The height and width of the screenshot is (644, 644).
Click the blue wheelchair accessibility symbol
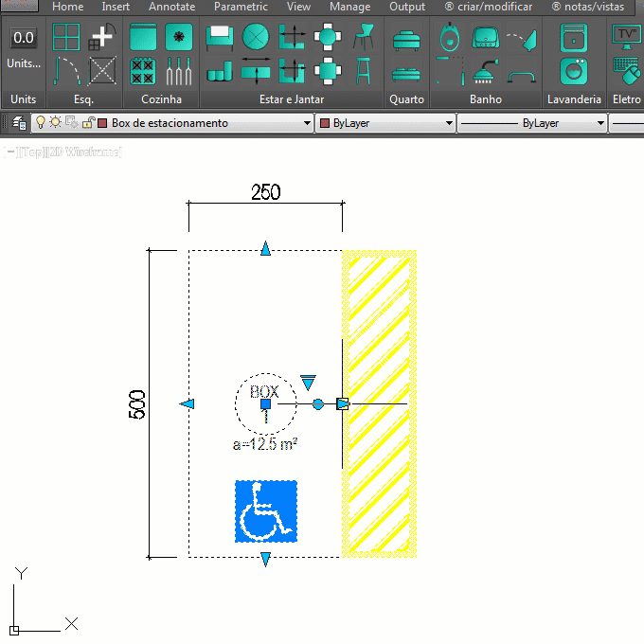tap(266, 512)
